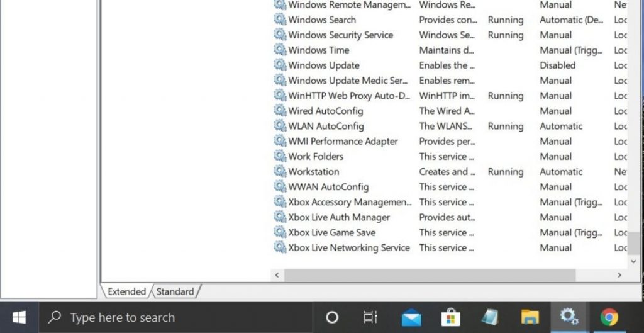Open File Explorer from the taskbar

click(x=530, y=317)
